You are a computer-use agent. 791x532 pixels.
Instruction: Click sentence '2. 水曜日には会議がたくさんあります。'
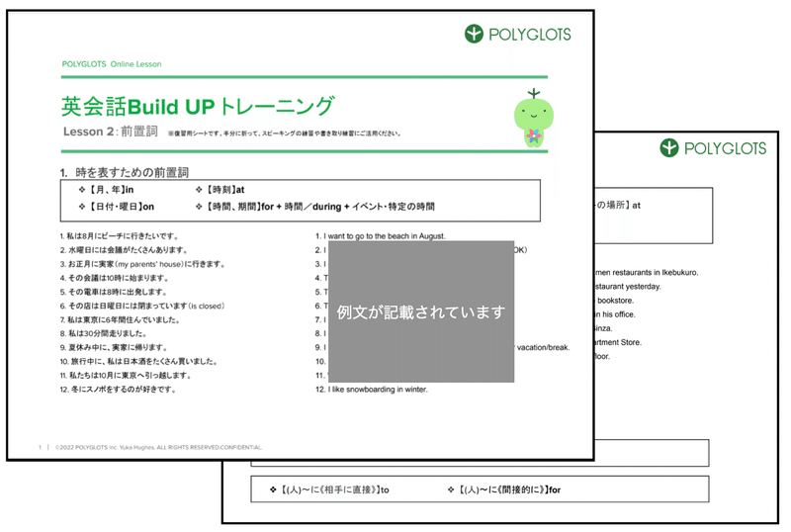pos(124,250)
